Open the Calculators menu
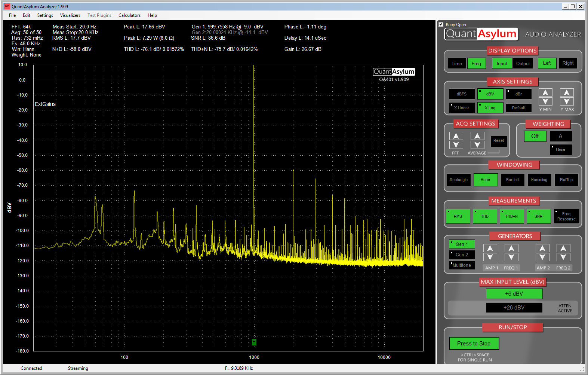This screenshot has width=588, height=375. 130,15
